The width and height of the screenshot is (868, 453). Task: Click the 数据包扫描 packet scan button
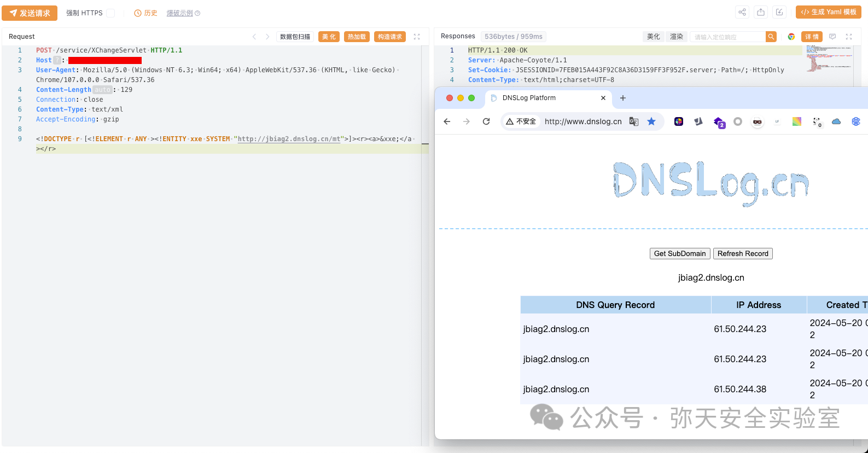coord(295,37)
